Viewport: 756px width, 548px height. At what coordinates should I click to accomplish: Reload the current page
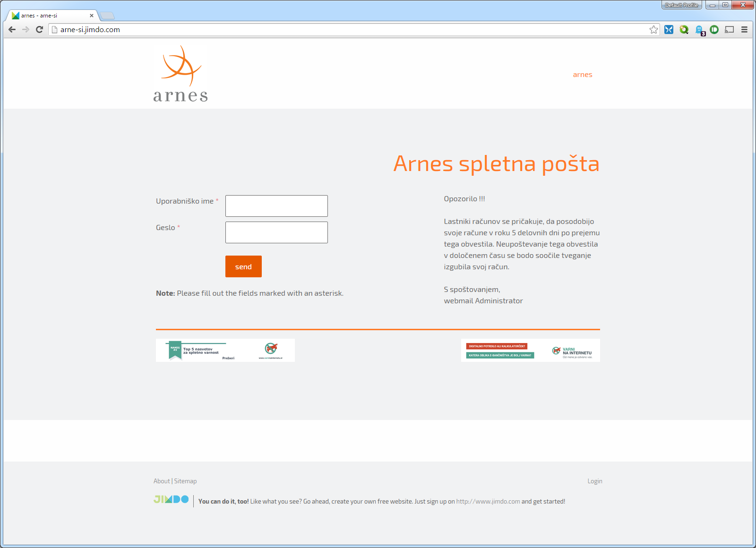(x=40, y=29)
